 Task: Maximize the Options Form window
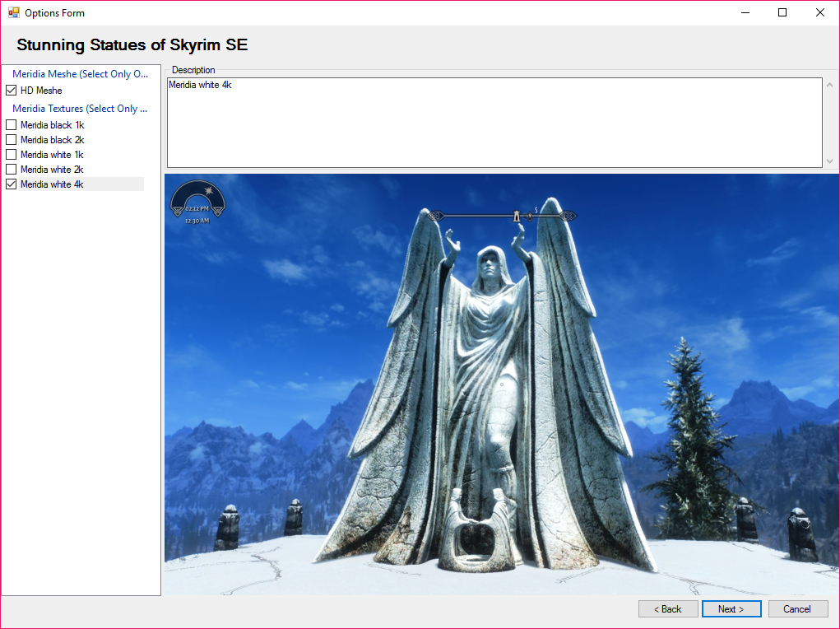click(782, 12)
